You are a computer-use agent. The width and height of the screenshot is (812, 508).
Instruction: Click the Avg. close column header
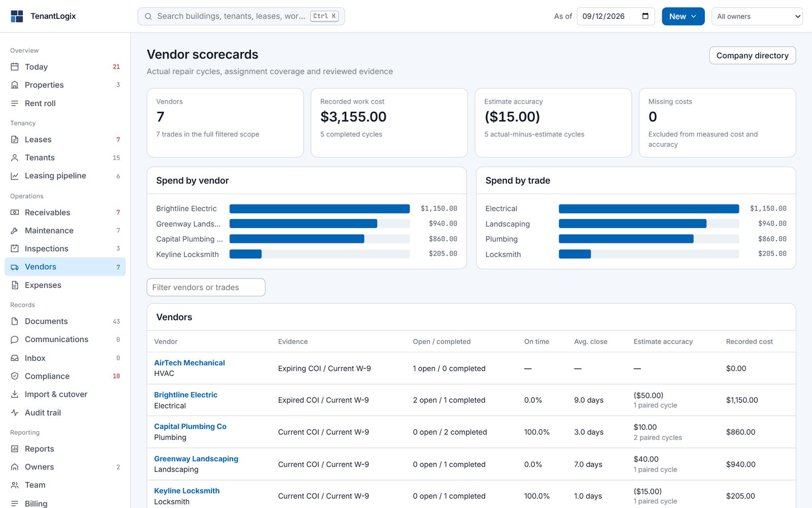coord(591,341)
